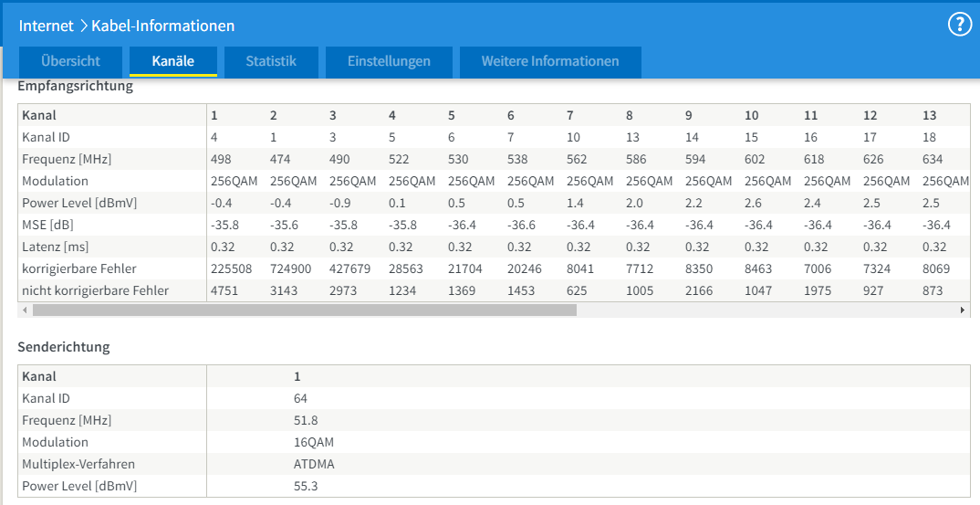Image resolution: width=980 pixels, height=505 pixels.
Task: Click the Kabel-Informationen breadcrumb title
Action: tap(162, 26)
